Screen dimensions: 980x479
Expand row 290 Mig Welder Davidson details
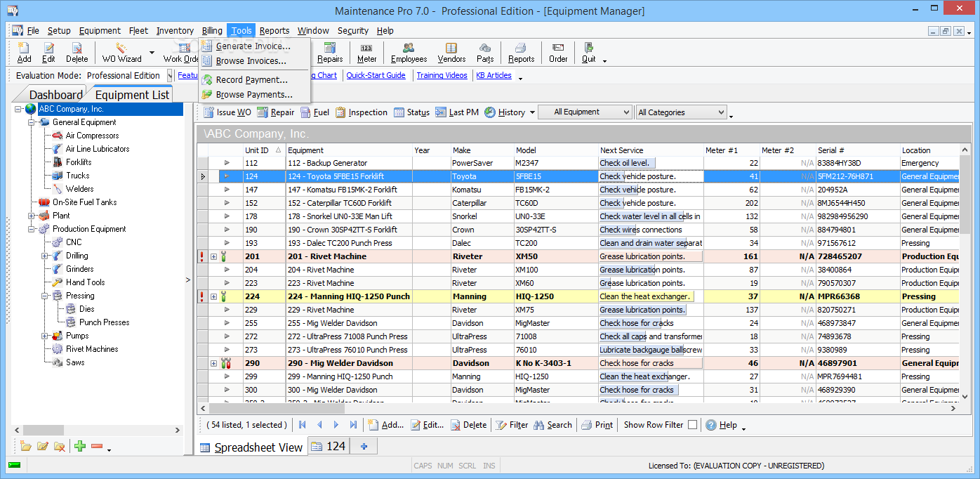pos(213,363)
